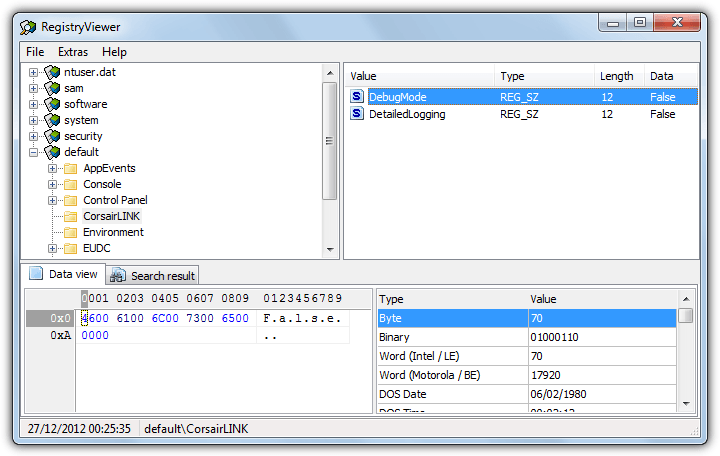The height and width of the screenshot is (456, 720).
Task: Switch to the Search result tab
Action: [x=153, y=276]
